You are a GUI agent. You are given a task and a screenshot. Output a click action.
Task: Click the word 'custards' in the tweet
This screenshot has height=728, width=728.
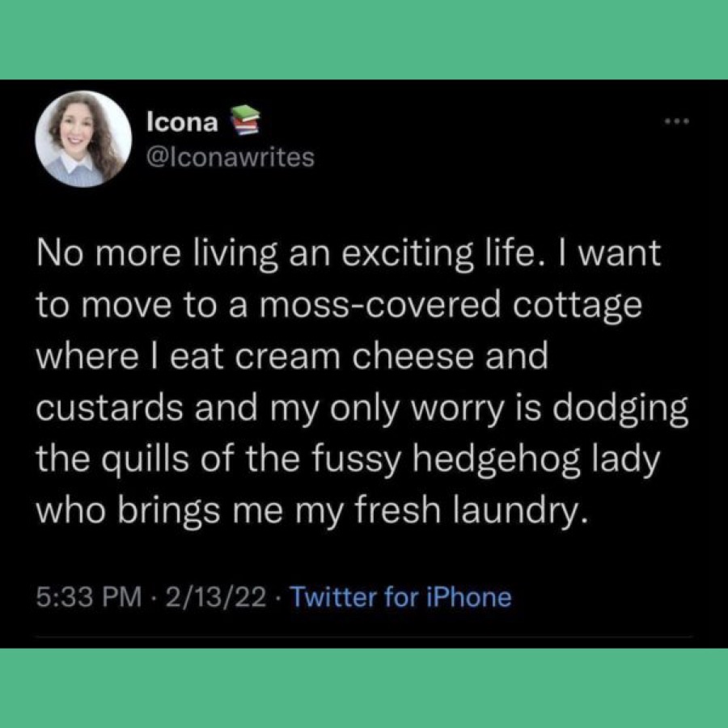click(109, 408)
